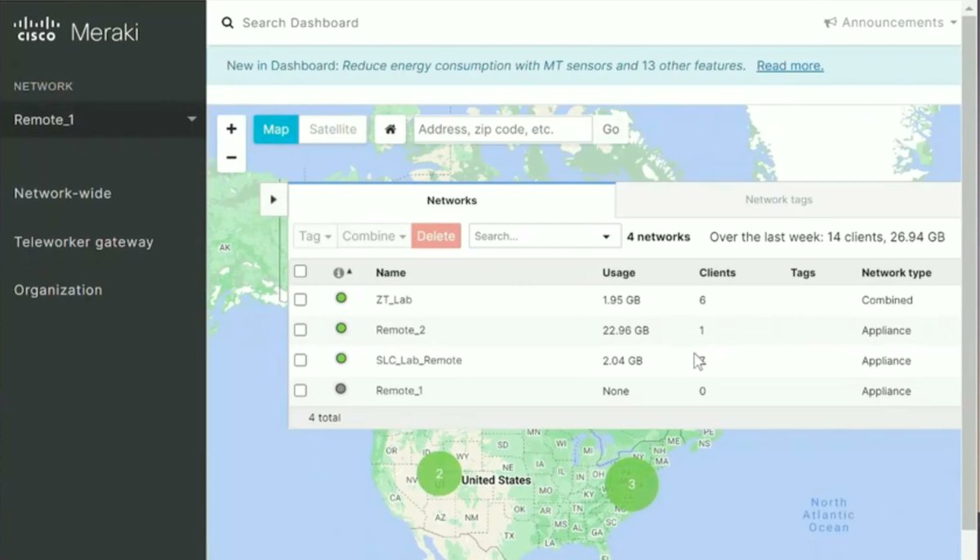Click the map cluster marker labeled 3
The image size is (980, 560).
[x=631, y=484]
